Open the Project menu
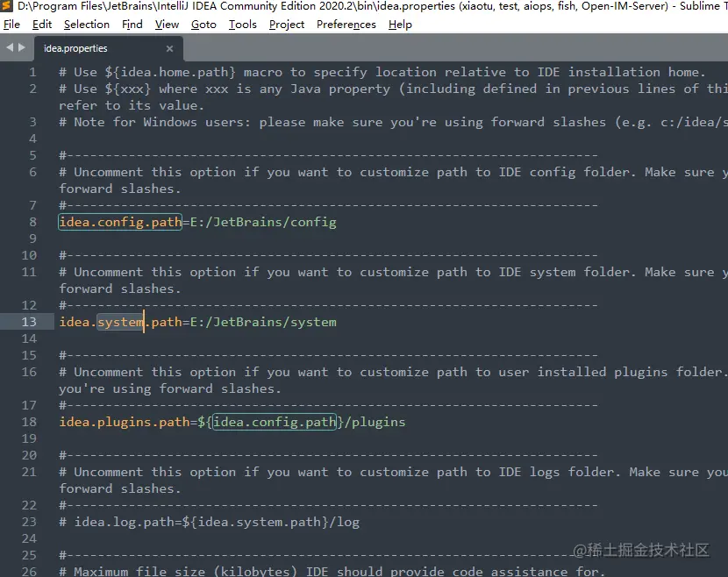 pyautogui.click(x=286, y=24)
